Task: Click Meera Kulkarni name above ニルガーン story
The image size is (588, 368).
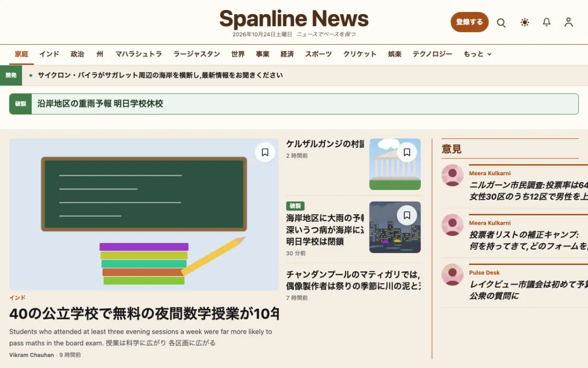Action: pos(490,174)
